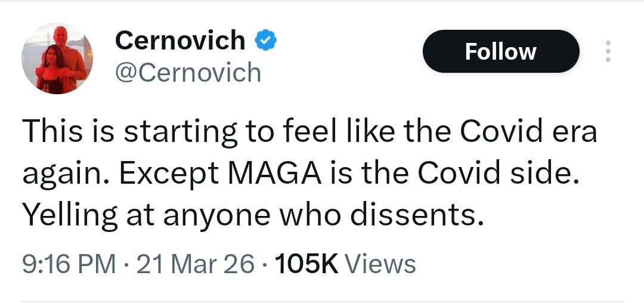The height and width of the screenshot is (303, 644).
Task: Click the 9:16 PM timestamp
Action: point(69,264)
